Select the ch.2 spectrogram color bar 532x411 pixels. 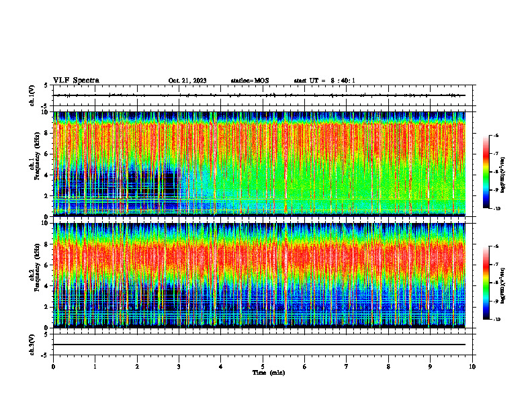coord(486,283)
